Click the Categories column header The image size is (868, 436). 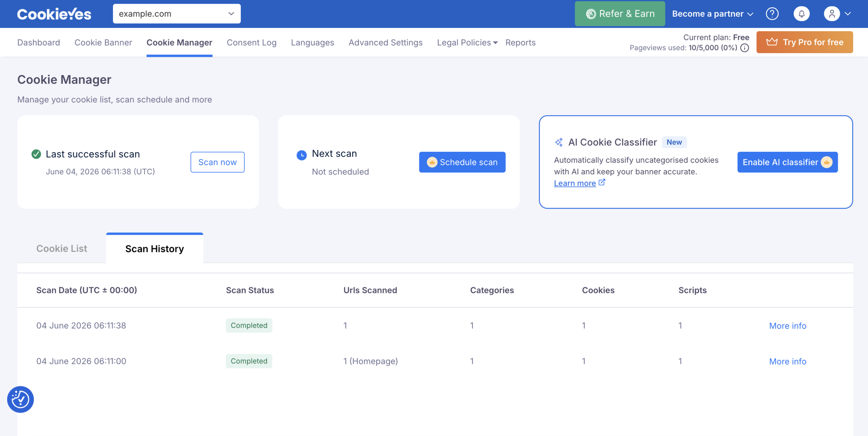click(x=492, y=290)
